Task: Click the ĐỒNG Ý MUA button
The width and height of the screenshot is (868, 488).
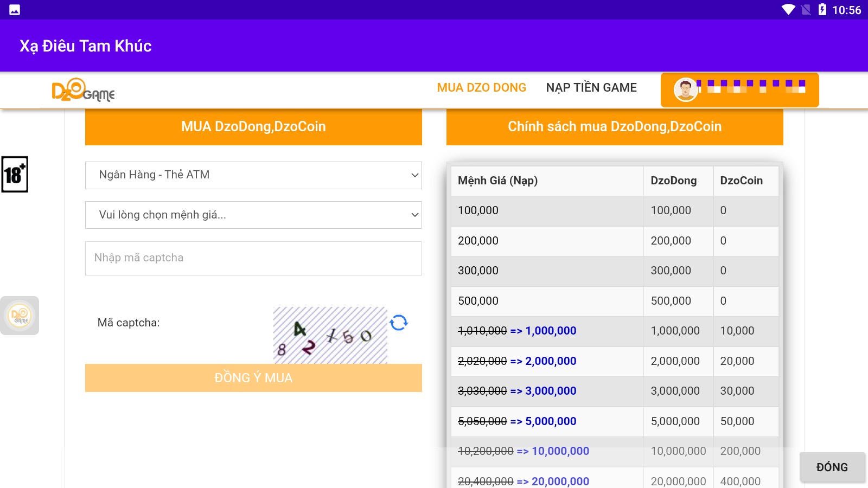Action: pyautogui.click(x=253, y=378)
